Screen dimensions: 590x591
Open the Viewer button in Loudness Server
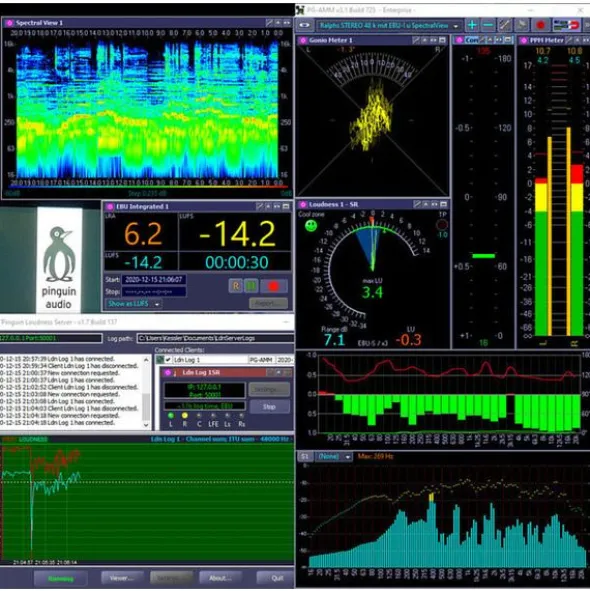tap(122, 578)
